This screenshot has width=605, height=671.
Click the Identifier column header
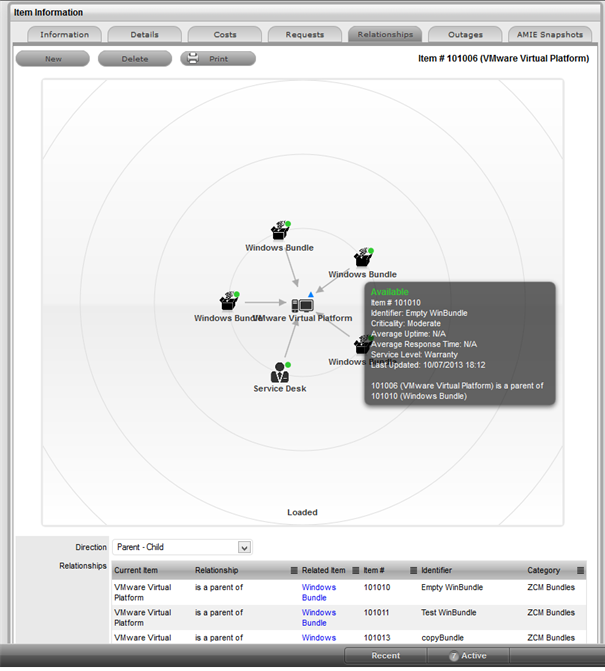point(436,570)
